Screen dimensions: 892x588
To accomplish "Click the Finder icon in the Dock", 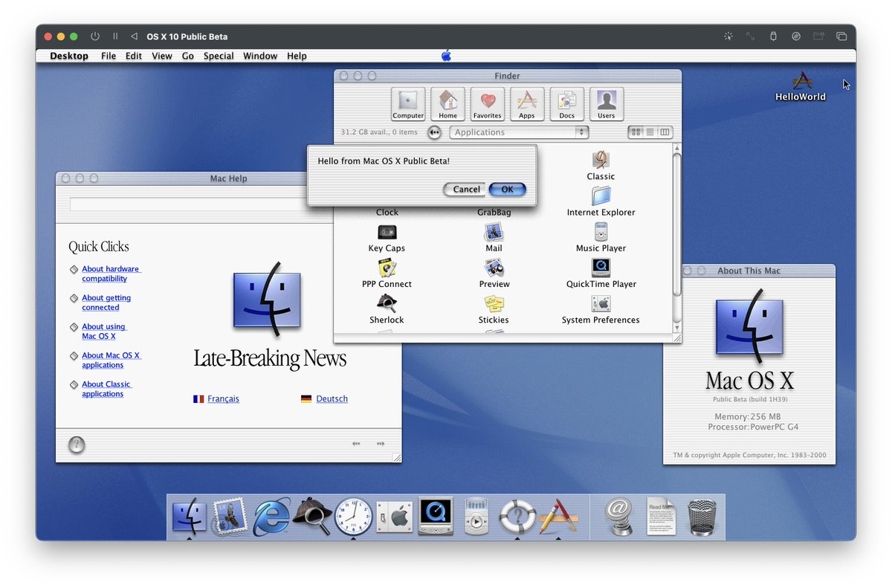I will click(189, 516).
